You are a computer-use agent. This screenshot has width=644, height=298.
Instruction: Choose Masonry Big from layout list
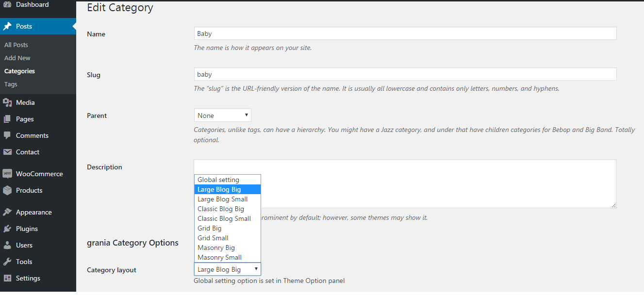pos(216,248)
